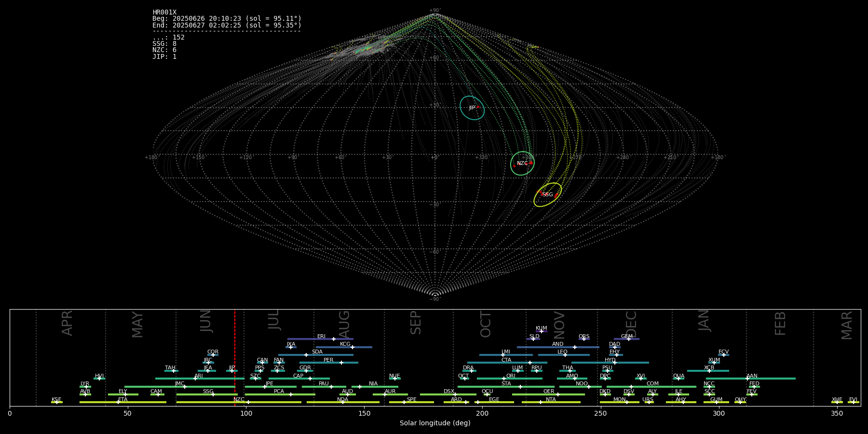Image resolution: width=868 pixels, height=434 pixels.
Task: Click the red dashed current-date line in the timeline
Action: pyautogui.click(x=235, y=357)
